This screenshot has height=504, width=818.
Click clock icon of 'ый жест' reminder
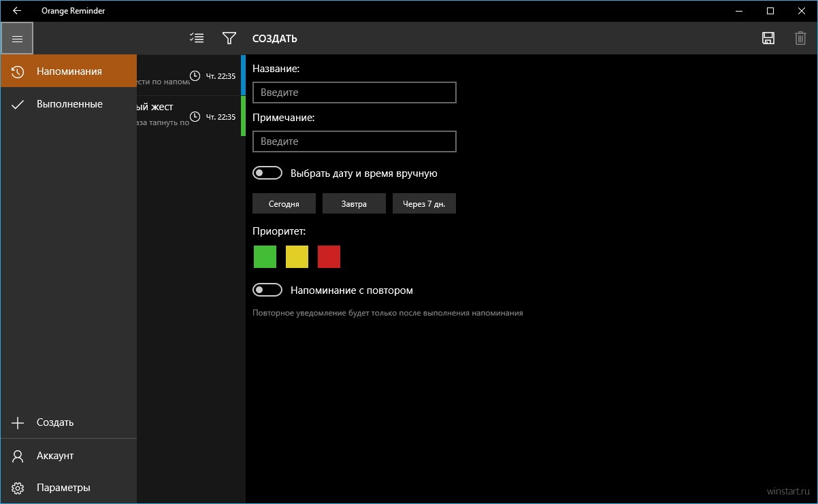pyautogui.click(x=195, y=116)
